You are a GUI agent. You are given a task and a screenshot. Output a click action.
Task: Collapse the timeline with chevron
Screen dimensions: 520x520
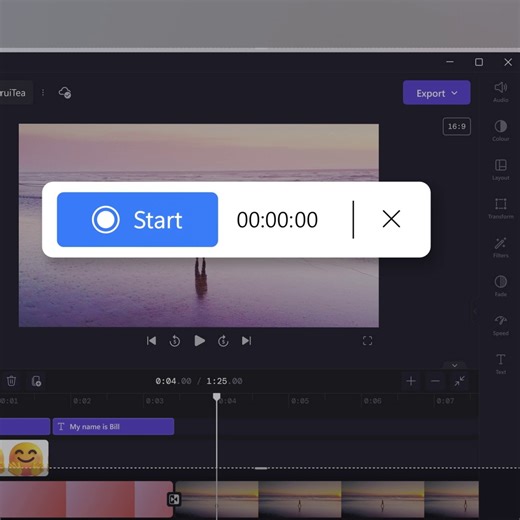point(455,365)
